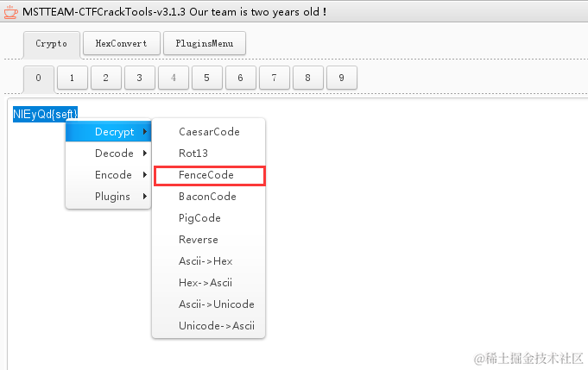Pick Rot13 in the submenu
The image size is (588, 370).
(x=208, y=154)
